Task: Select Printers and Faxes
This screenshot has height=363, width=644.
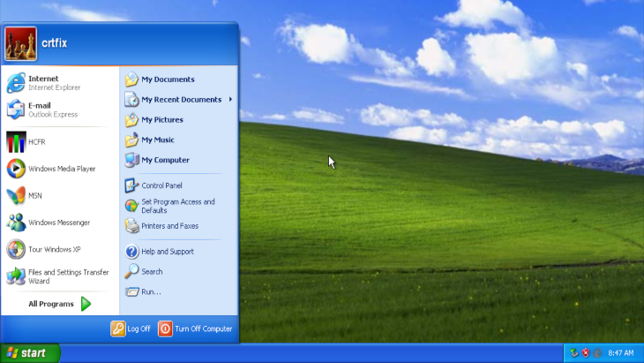Action: (168, 226)
